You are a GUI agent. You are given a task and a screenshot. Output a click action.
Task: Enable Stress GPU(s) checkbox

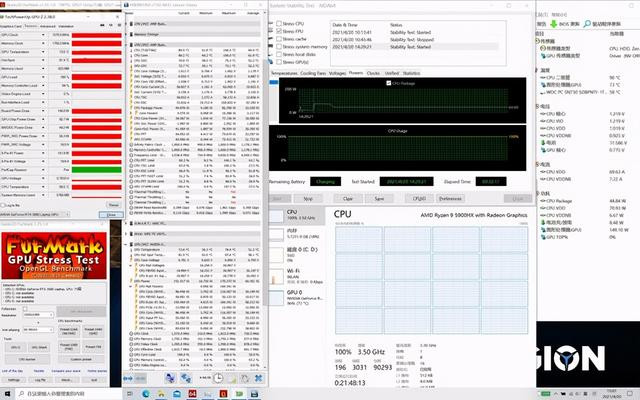click(x=279, y=62)
